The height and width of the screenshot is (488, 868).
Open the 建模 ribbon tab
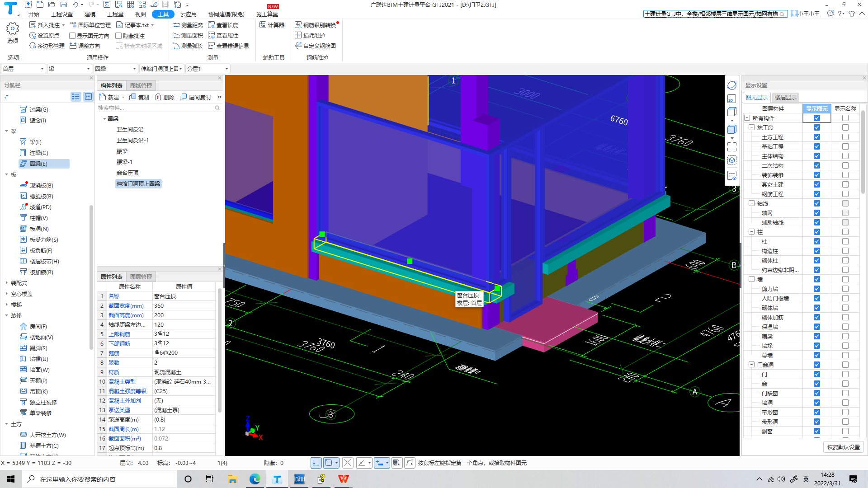(x=90, y=14)
